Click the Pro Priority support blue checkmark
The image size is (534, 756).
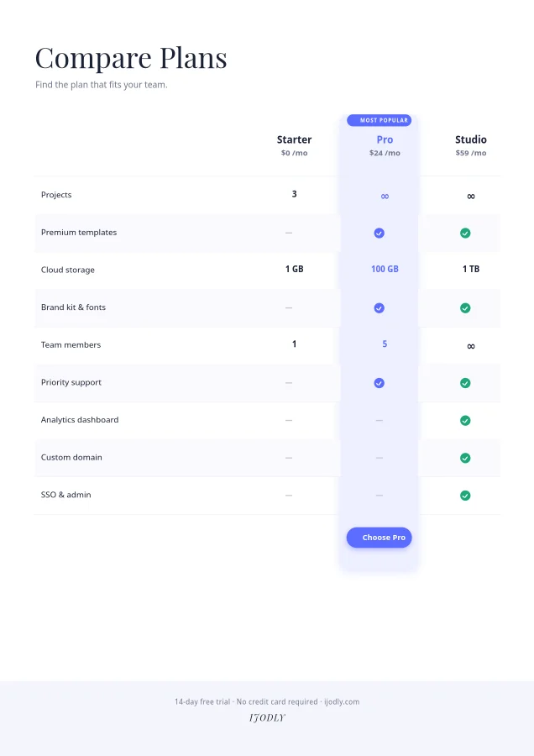pyautogui.click(x=380, y=383)
